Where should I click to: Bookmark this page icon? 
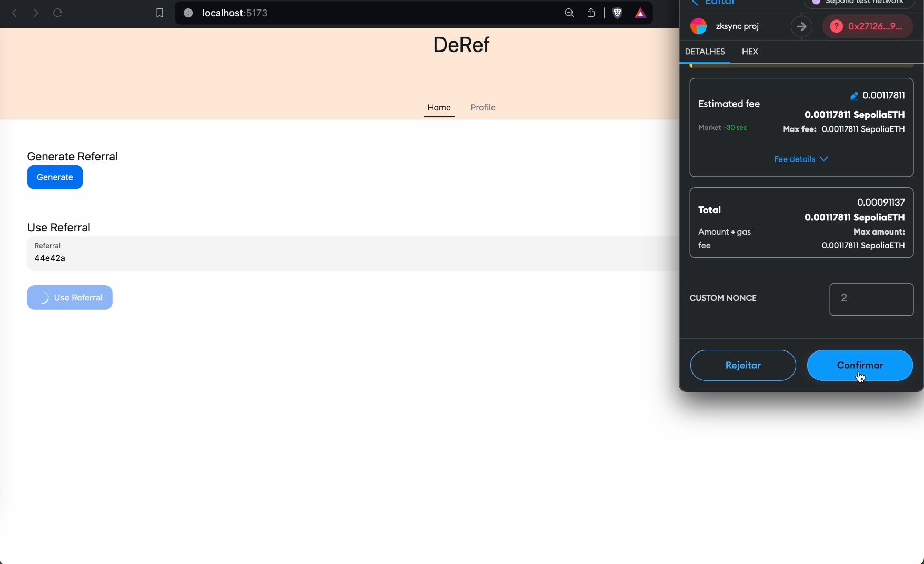point(159,13)
